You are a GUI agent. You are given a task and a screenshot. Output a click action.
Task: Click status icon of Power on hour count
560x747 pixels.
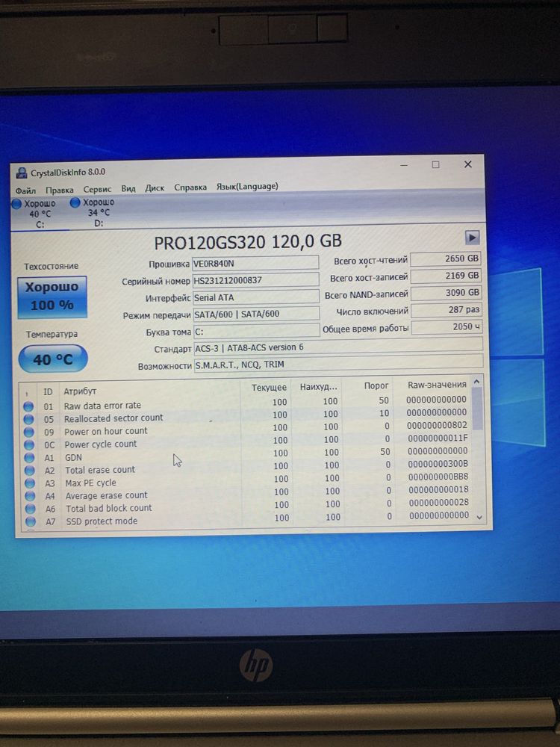pos(29,432)
